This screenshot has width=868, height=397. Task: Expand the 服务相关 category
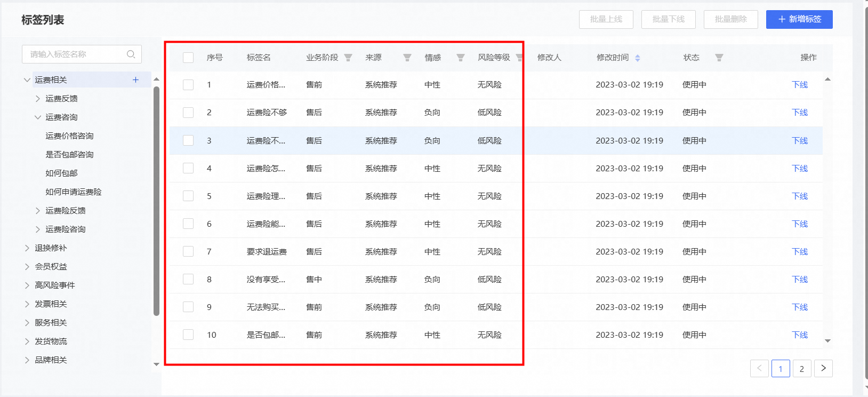(27, 322)
